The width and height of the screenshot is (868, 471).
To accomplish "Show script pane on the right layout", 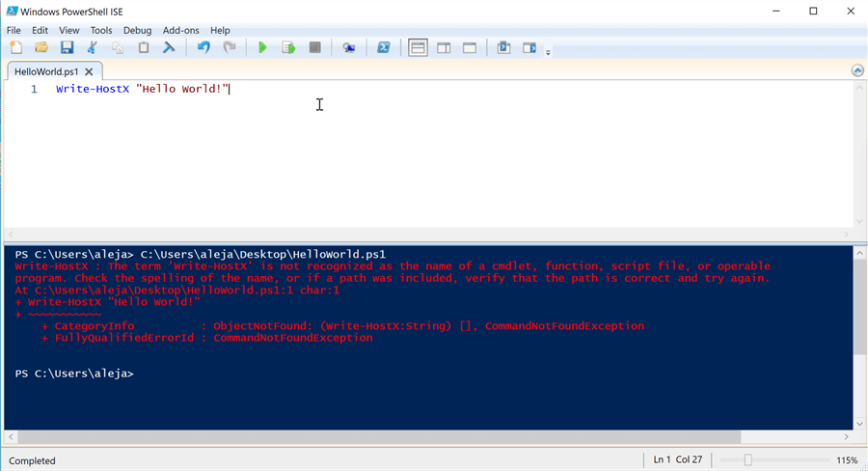I will click(x=444, y=47).
